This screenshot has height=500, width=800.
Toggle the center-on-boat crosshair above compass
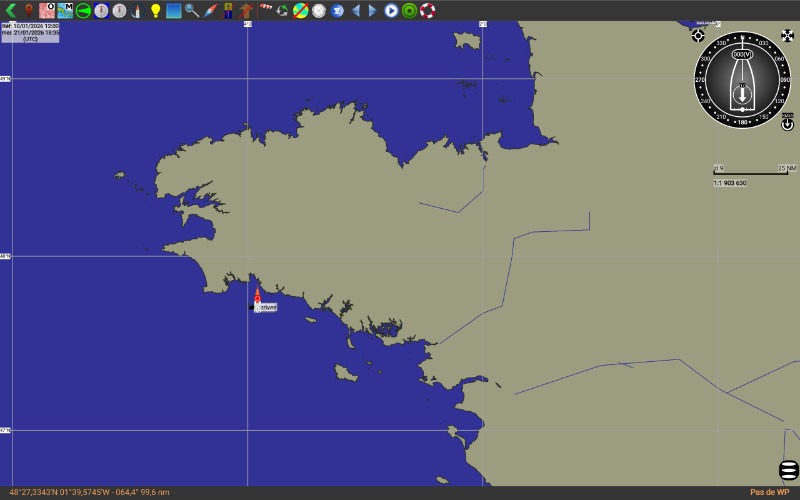click(698, 36)
